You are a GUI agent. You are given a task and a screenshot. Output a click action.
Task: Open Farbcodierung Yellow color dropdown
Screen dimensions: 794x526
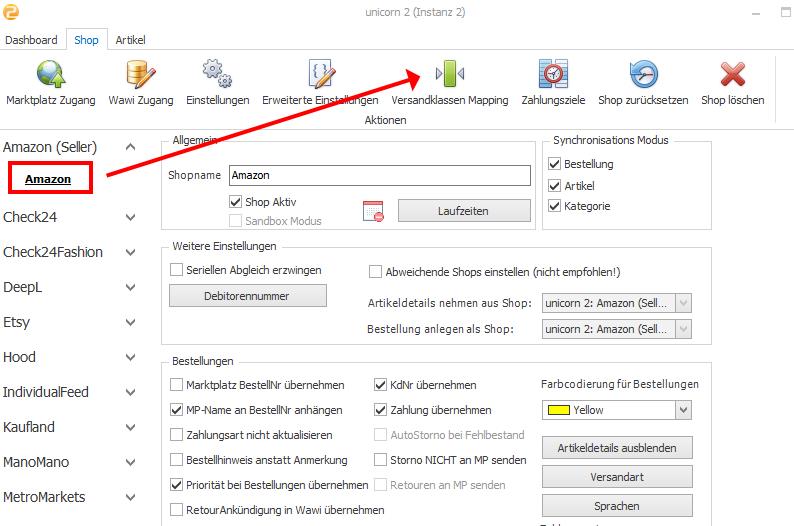pyautogui.click(x=683, y=410)
